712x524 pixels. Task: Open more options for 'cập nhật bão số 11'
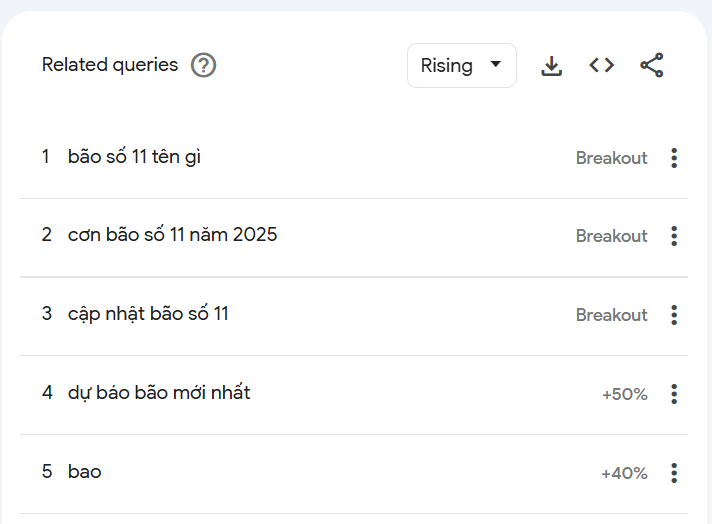[x=675, y=315]
